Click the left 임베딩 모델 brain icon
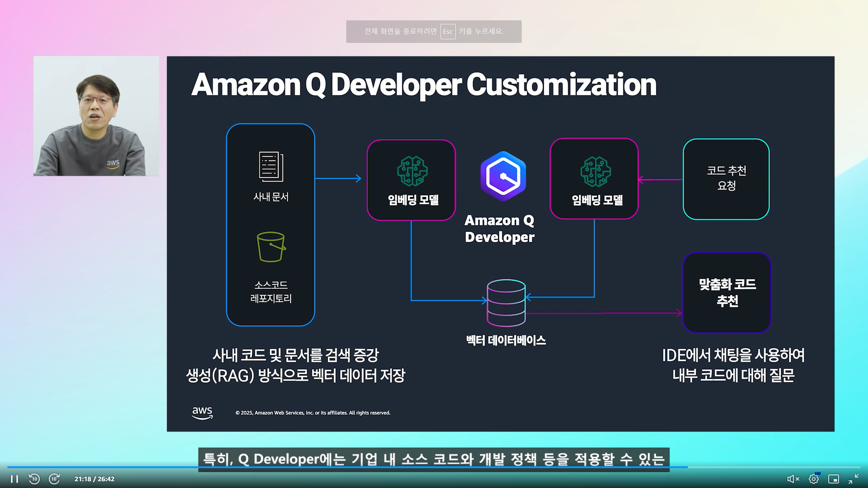This screenshot has width=868, height=488. tap(412, 171)
